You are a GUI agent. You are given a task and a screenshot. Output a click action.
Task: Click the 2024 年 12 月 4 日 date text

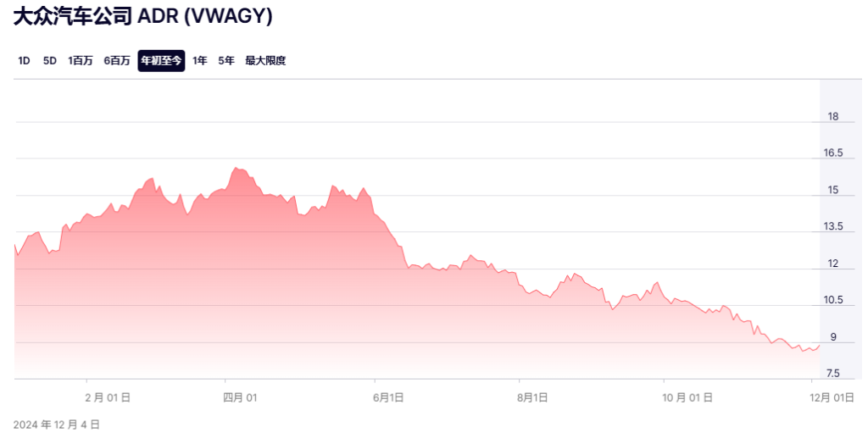pyautogui.click(x=57, y=424)
